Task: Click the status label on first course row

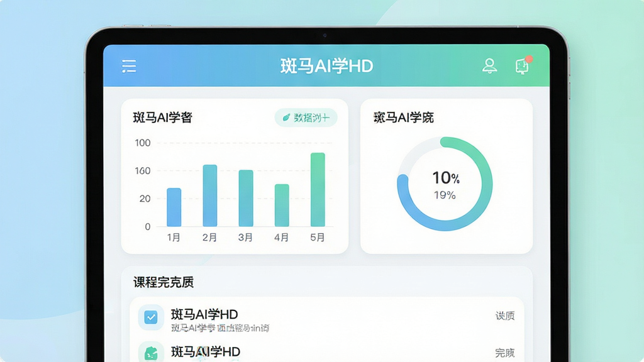Action: 505,315
